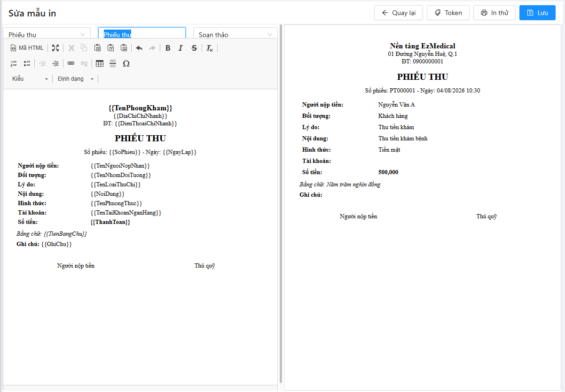Image resolution: width=565 pixels, height=392 pixels.
Task: Open the Định dạng format dropdown
Action: pyautogui.click(x=76, y=79)
